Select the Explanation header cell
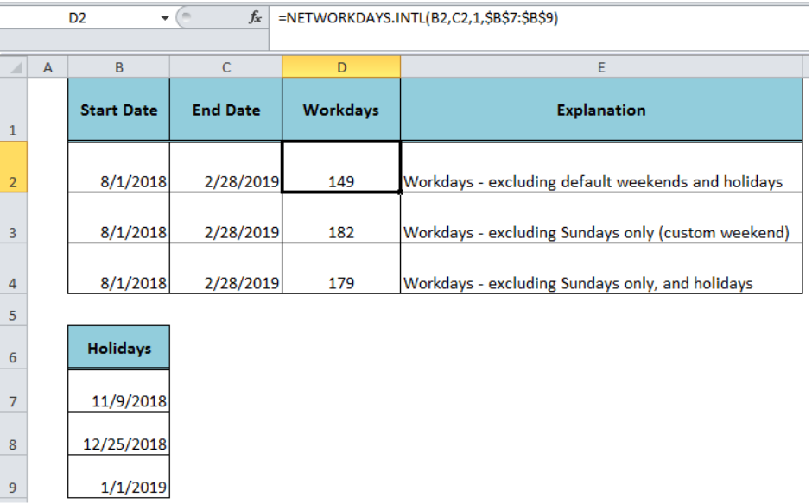Viewport: 812px width, 504px height. tap(600, 110)
